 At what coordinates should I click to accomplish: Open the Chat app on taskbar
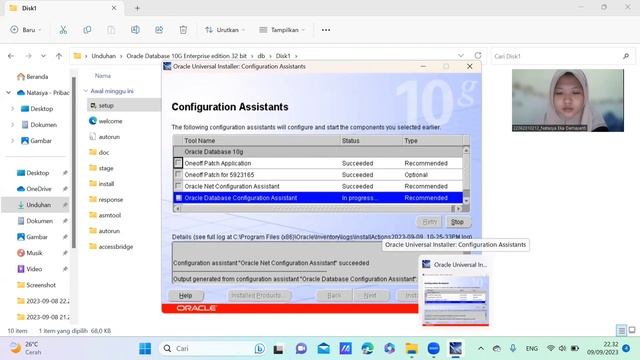[x=301, y=348]
